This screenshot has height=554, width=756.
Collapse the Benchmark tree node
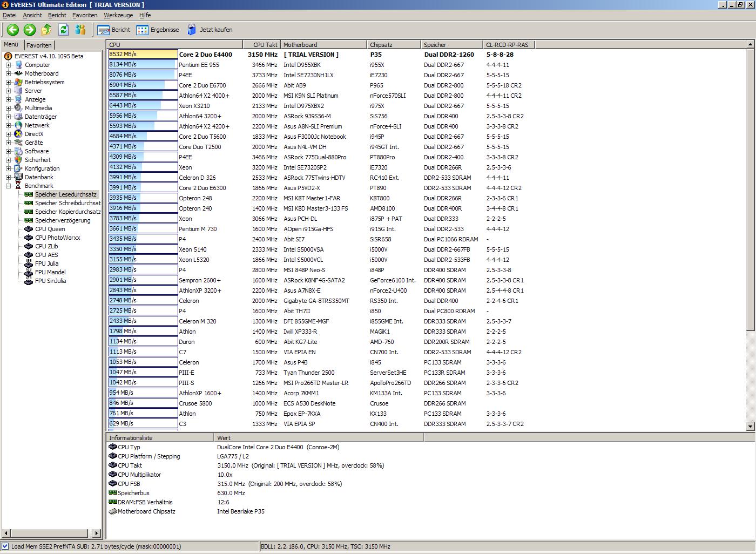8,186
